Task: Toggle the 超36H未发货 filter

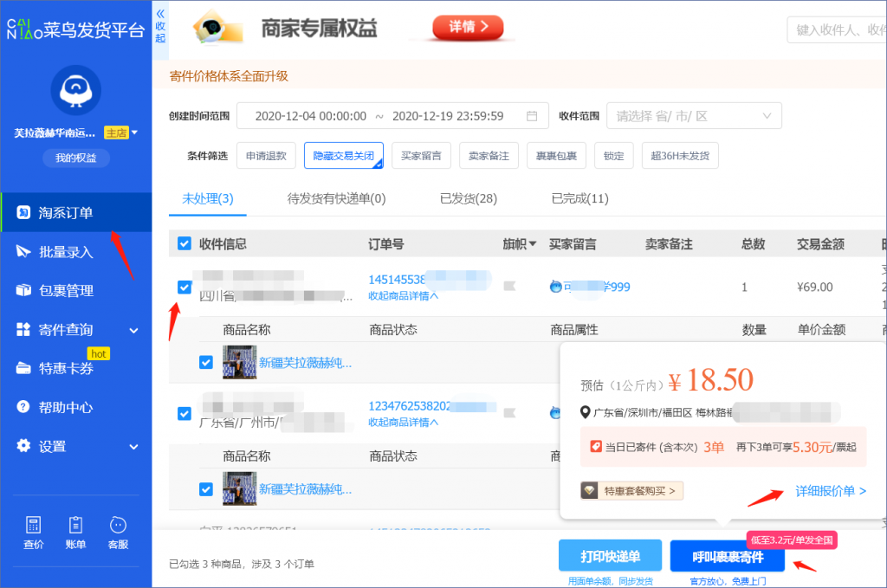Action: pos(680,156)
